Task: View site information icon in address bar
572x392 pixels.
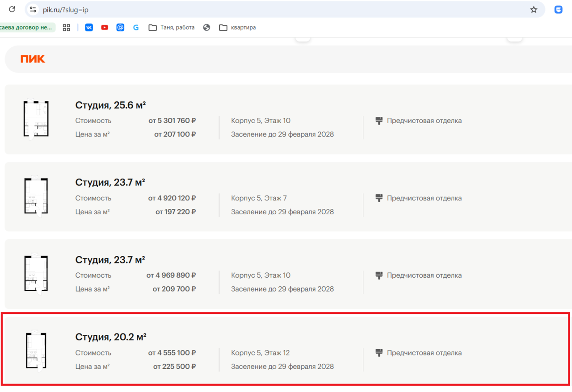Action: point(33,9)
